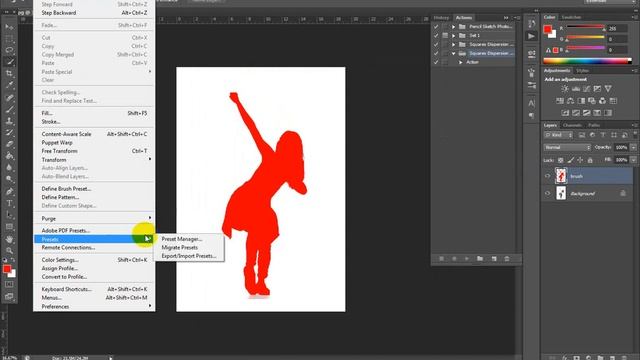Add Channel Mixer adjustment icon

[602, 101]
